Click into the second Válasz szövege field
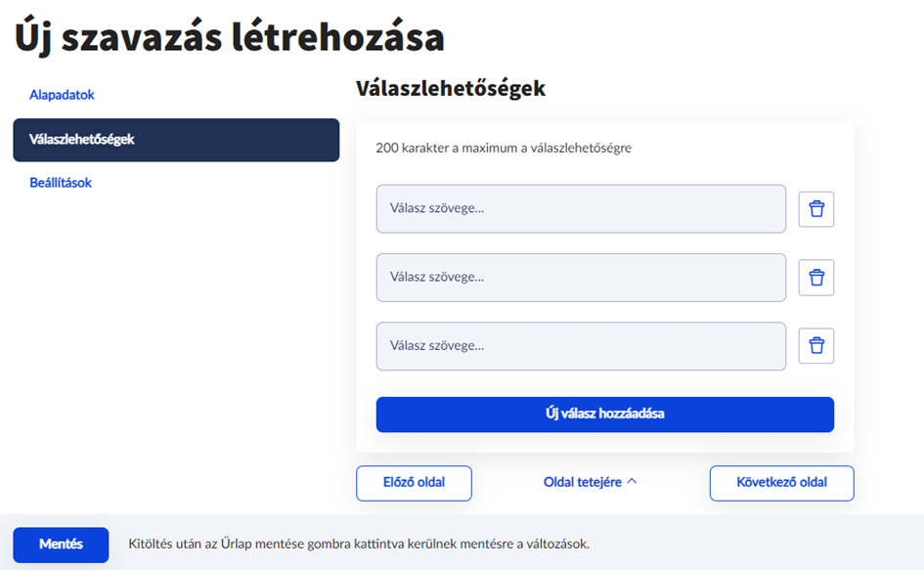924x570 pixels. coord(581,278)
